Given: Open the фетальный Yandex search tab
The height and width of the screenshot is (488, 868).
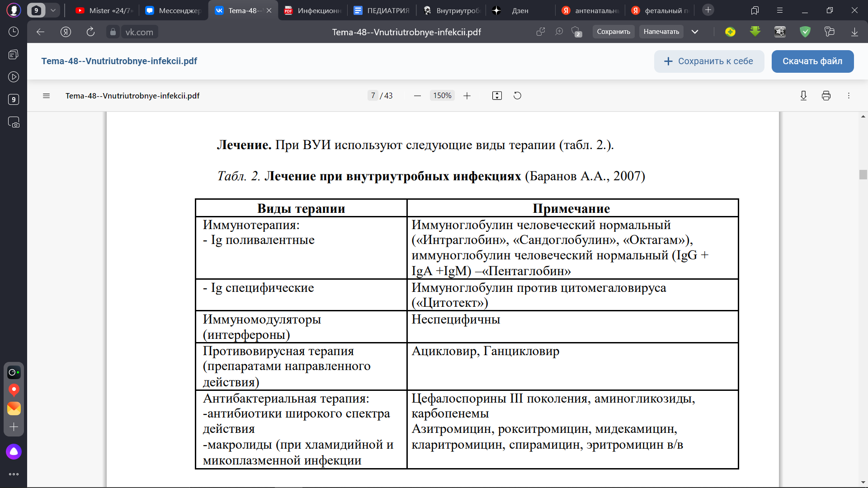Looking at the screenshot, I should (x=660, y=10).
